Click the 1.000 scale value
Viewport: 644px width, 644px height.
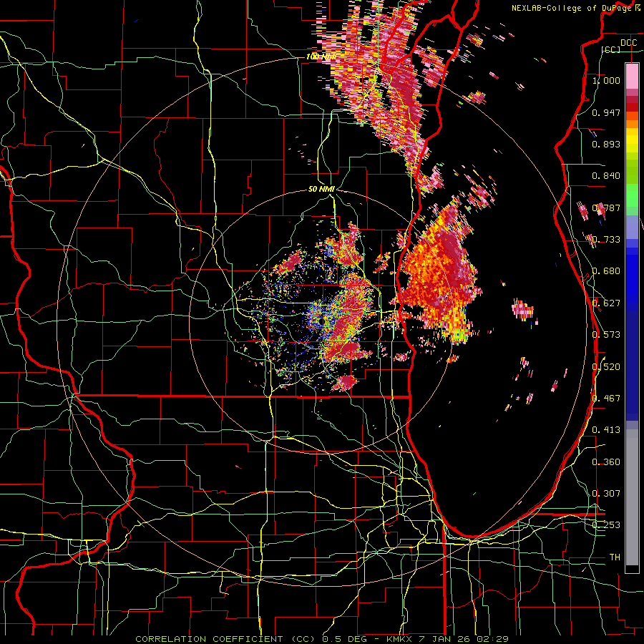pyautogui.click(x=606, y=80)
